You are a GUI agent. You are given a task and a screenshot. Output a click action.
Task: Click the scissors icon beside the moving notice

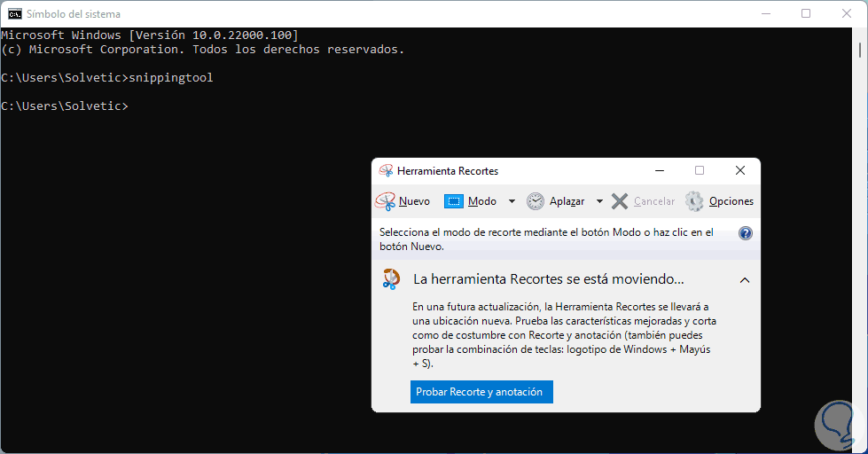point(391,279)
